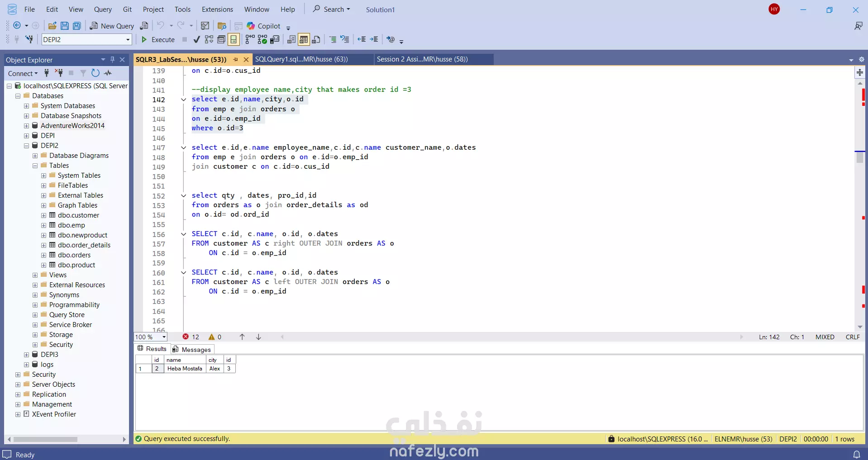Open Activity Monitor icon in Object Explorer
Viewport: 868px width, 460px height.
(108, 73)
